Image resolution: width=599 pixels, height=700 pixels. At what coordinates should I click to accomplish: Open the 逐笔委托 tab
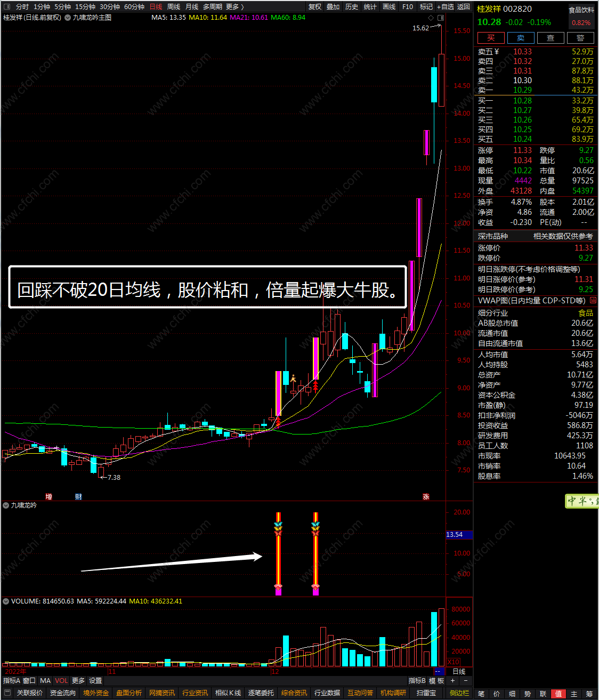(x=261, y=693)
